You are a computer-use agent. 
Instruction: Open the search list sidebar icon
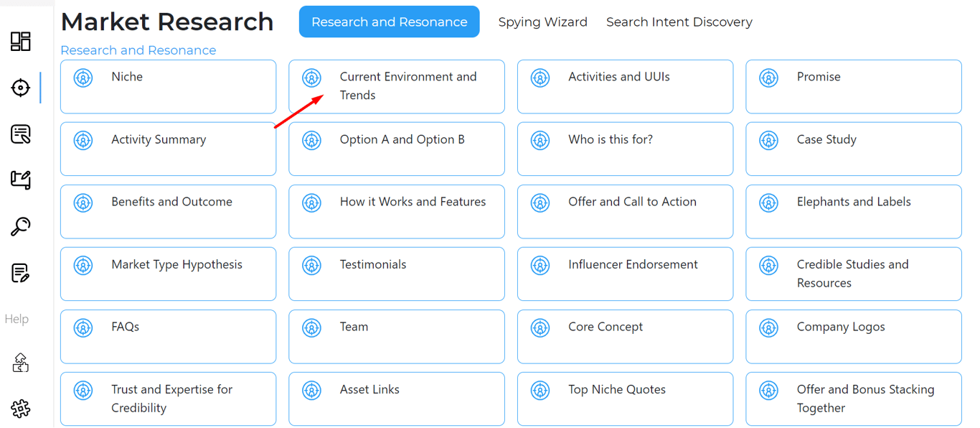tap(21, 134)
